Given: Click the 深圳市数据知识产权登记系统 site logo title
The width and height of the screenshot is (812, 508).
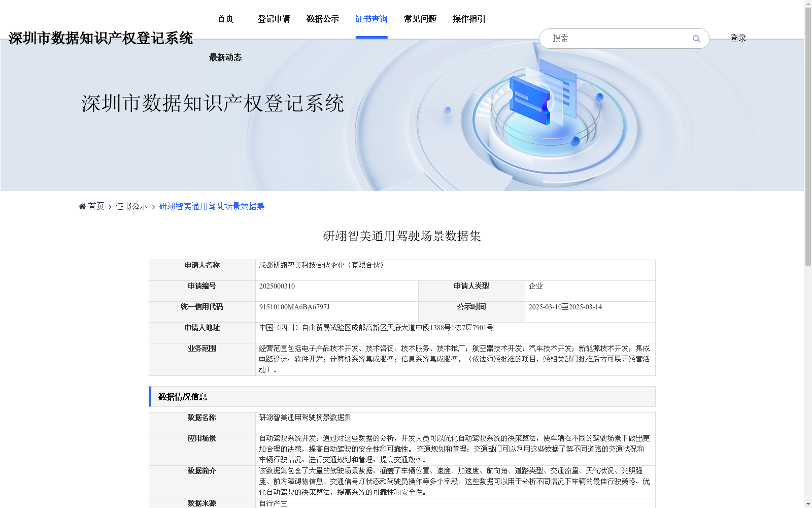Looking at the screenshot, I should point(100,38).
